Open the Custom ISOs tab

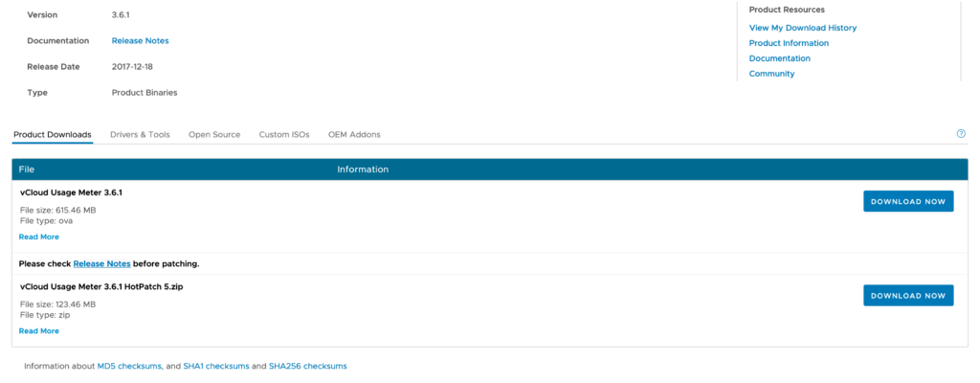pyautogui.click(x=284, y=135)
